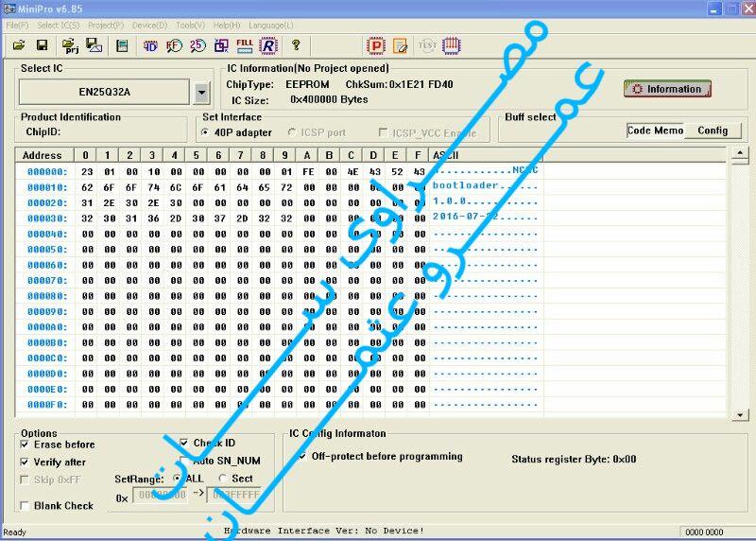Click IC Size value 0x400000 Bytes
Screen dimensions: 756x541
[x=329, y=99]
